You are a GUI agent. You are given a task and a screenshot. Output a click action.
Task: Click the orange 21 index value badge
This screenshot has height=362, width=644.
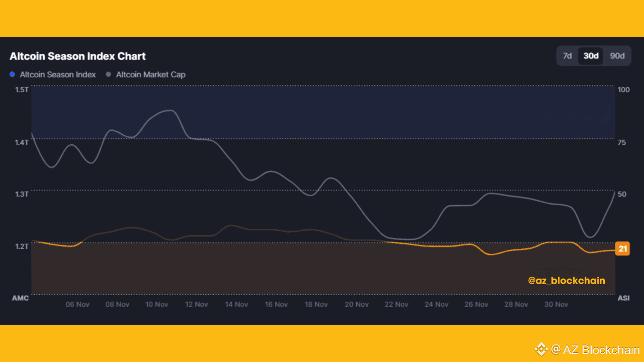click(x=623, y=249)
